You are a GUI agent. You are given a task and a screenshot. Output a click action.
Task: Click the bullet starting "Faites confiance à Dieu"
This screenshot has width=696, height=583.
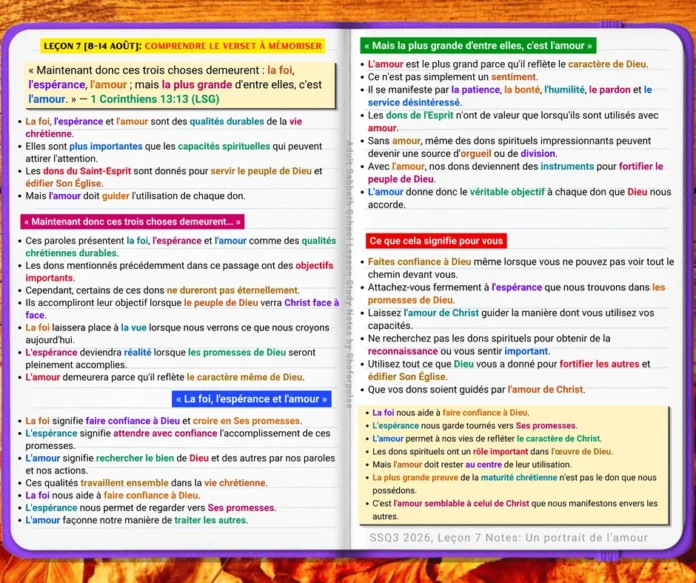pos(517,268)
